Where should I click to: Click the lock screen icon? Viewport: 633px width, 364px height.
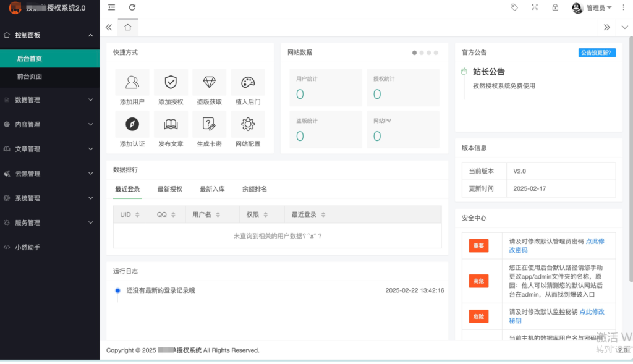click(x=555, y=7)
